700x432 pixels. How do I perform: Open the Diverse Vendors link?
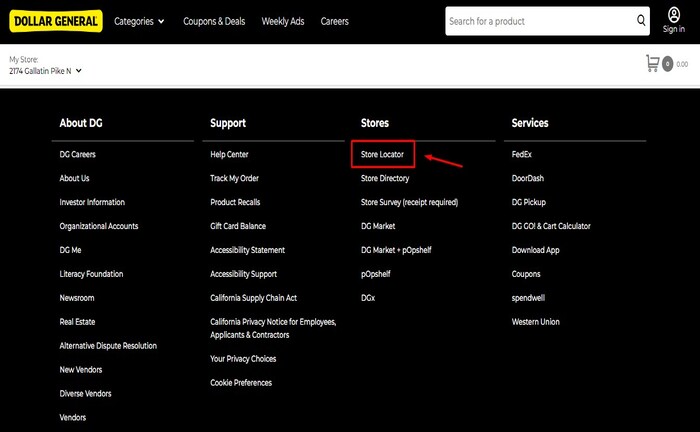tap(85, 394)
